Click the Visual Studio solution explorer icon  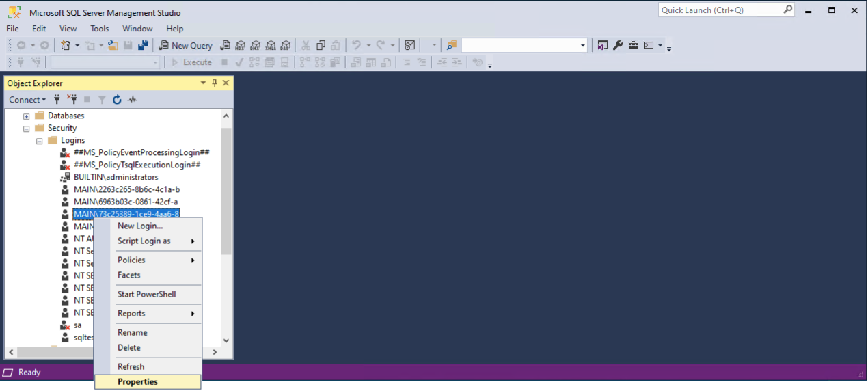pos(602,45)
